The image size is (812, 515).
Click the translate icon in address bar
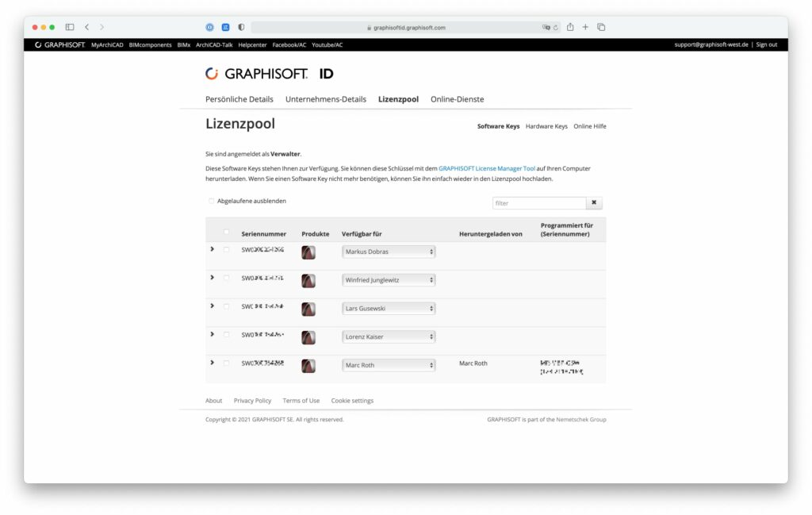coord(546,28)
